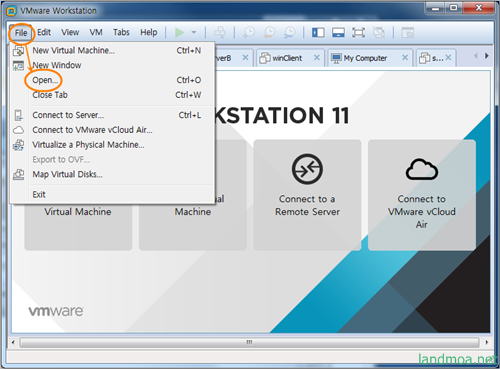Close the My Computer tab

(x=405, y=58)
